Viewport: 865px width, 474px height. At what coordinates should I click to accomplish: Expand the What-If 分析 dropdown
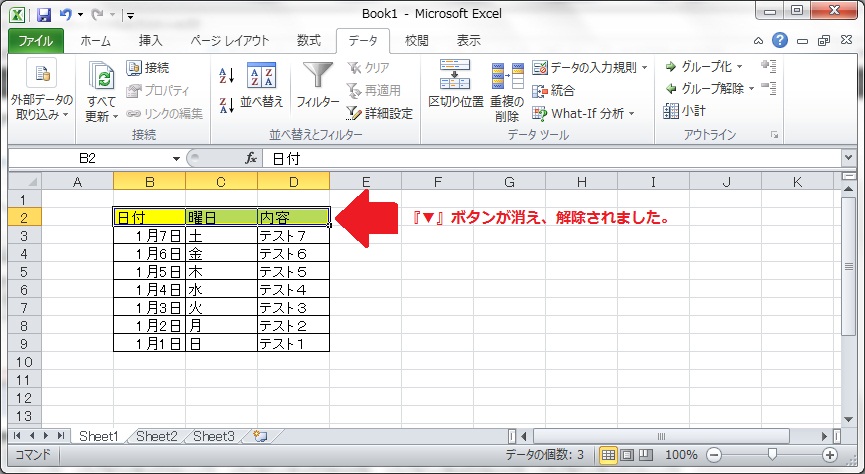click(x=631, y=114)
